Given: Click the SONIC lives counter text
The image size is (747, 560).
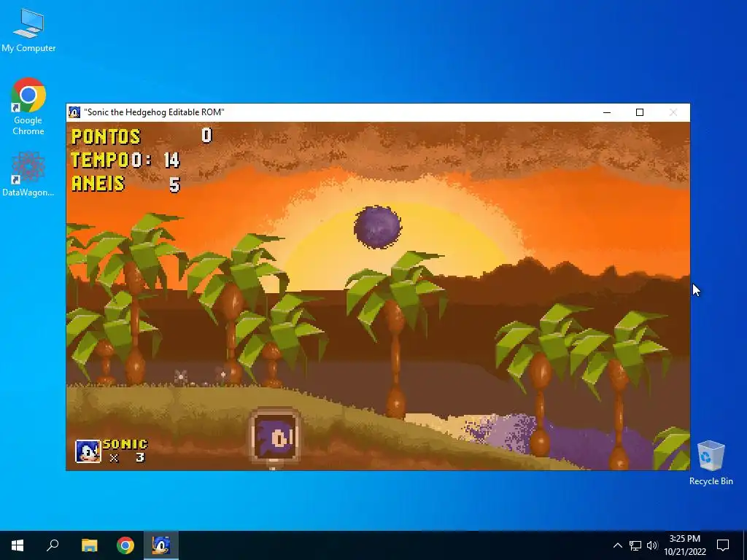Looking at the screenshot, I should coord(125,444).
